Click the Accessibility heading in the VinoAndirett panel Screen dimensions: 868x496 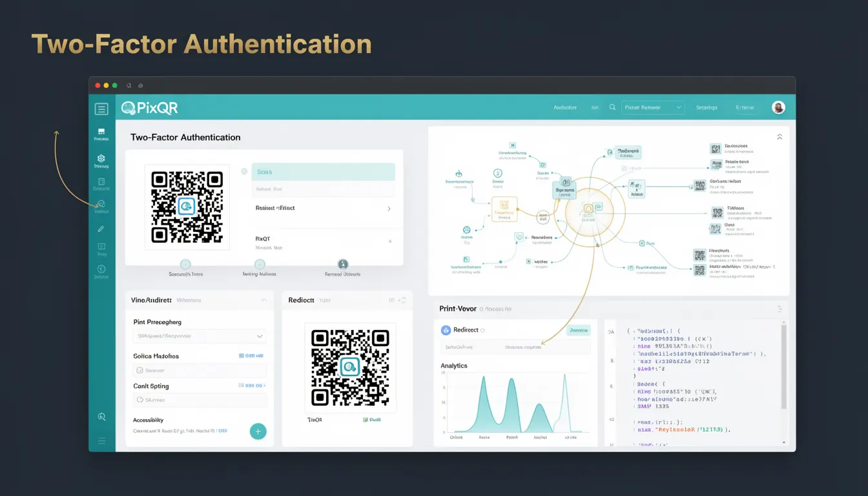(x=148, y=420)
